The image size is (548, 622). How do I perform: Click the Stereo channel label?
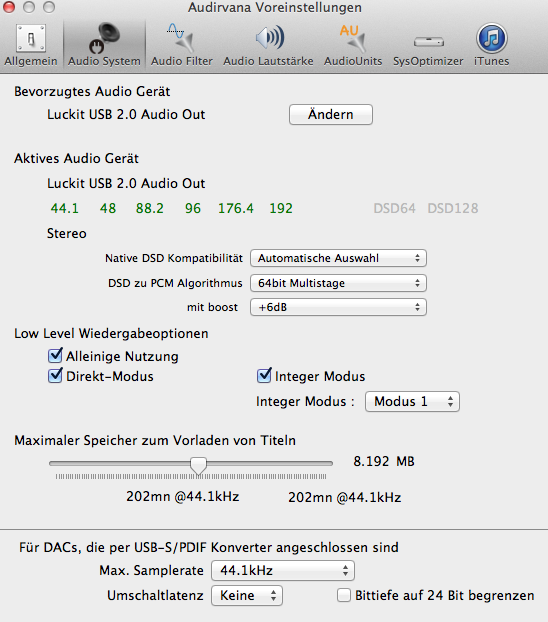tap(67, 233)
